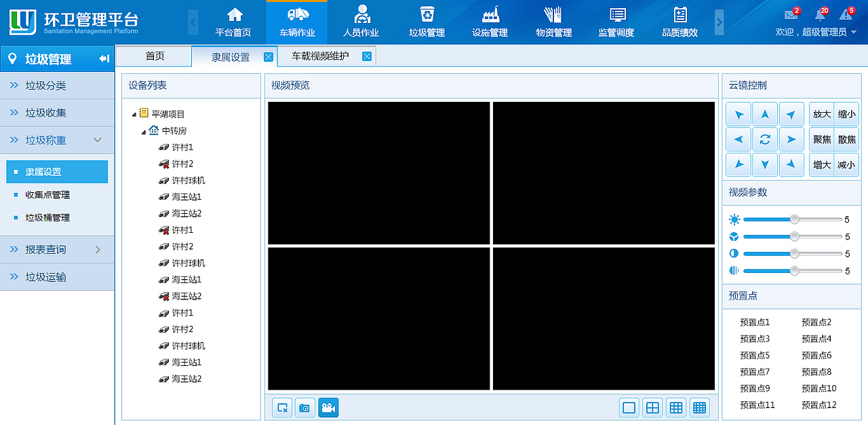Open the warning alerts icon with badge 5

[846, 14]
